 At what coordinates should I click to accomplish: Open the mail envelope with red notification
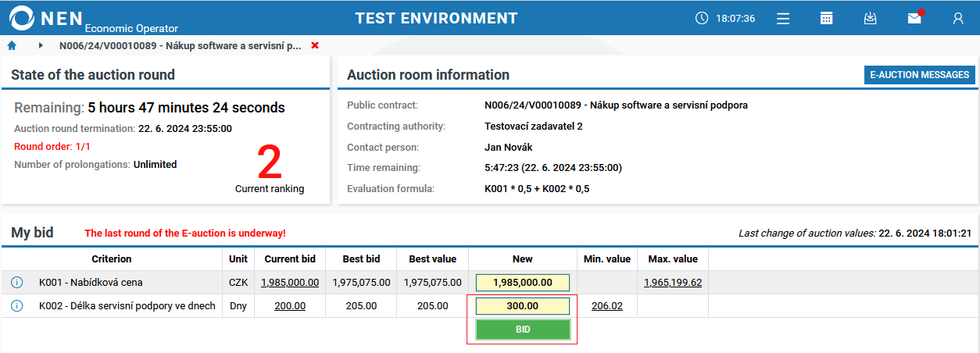[914, 18]
